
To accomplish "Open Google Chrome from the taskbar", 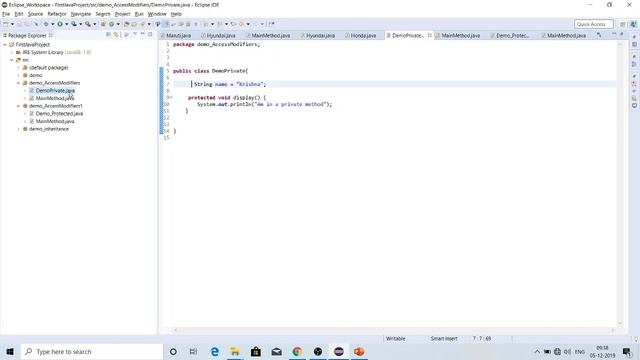I will coord(297,351).
